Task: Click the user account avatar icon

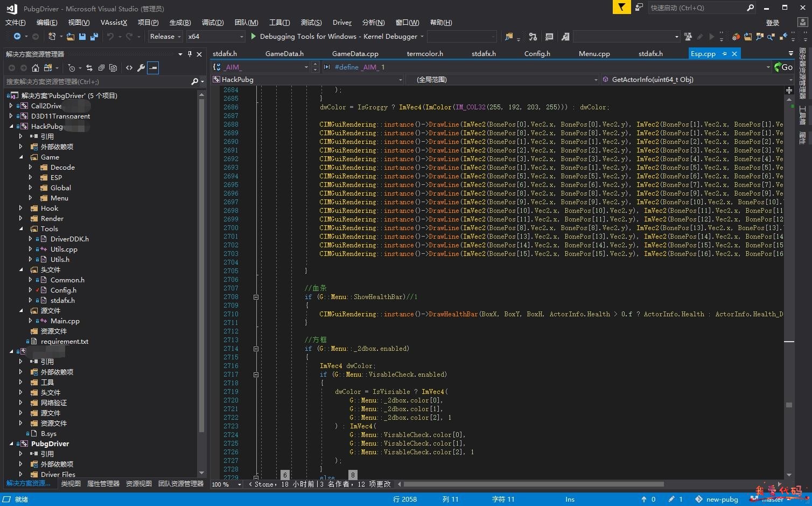Action: point(803,22)
